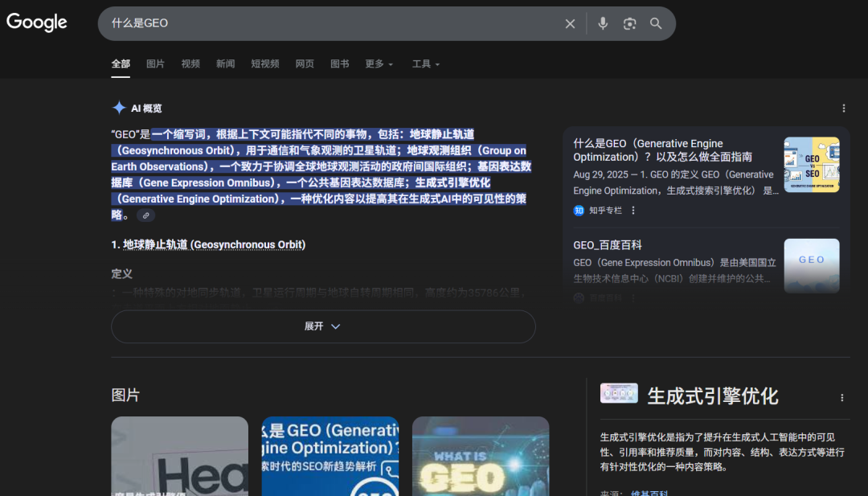Click inside the search input field
The image size is (868, 496).
(x=321, y=23)
